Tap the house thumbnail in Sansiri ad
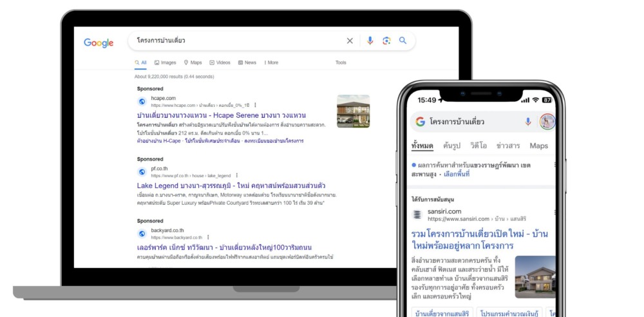 pyautogui.click(x=535, y=277)
